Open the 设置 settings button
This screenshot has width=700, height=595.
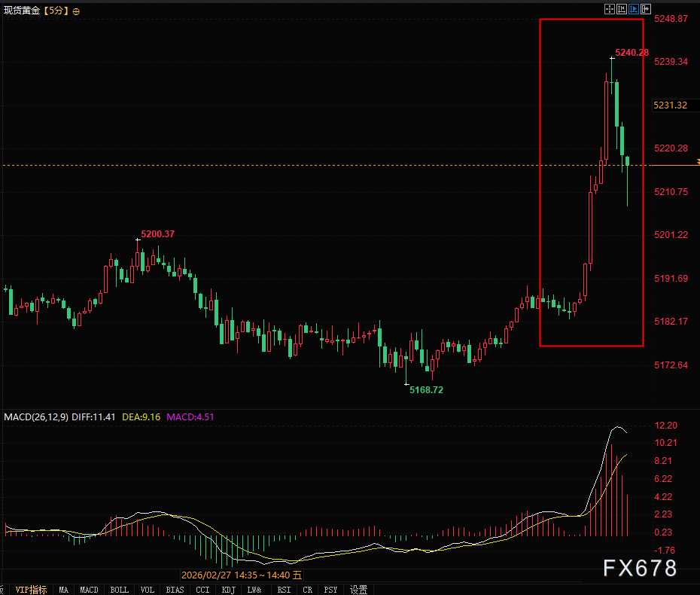[x=358, y=589]
